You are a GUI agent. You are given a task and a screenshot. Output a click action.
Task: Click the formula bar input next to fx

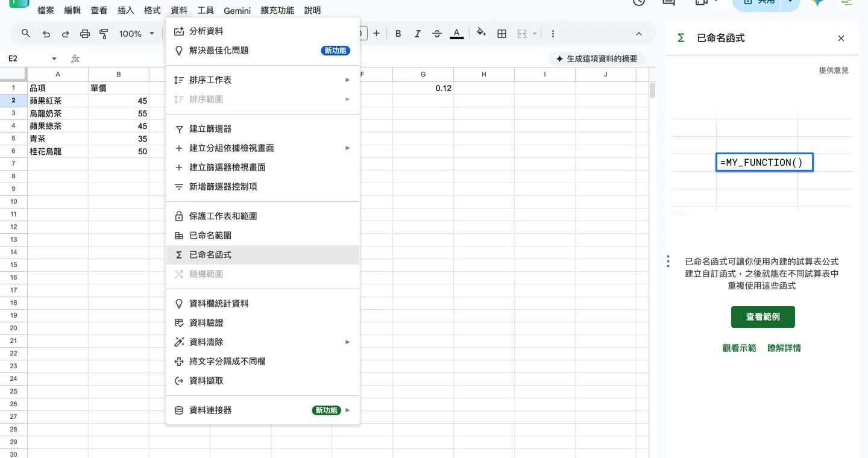tap(313, 58)
